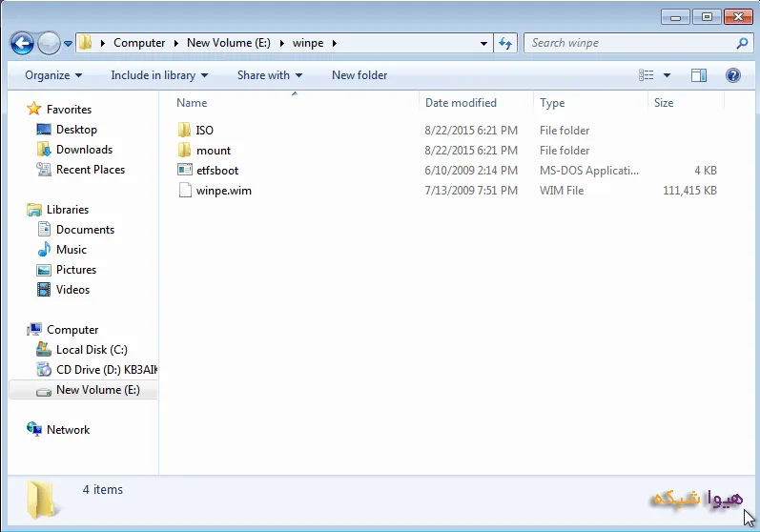
Task: Open the recent pages dropdown arrow
Action: click(69, 44)
